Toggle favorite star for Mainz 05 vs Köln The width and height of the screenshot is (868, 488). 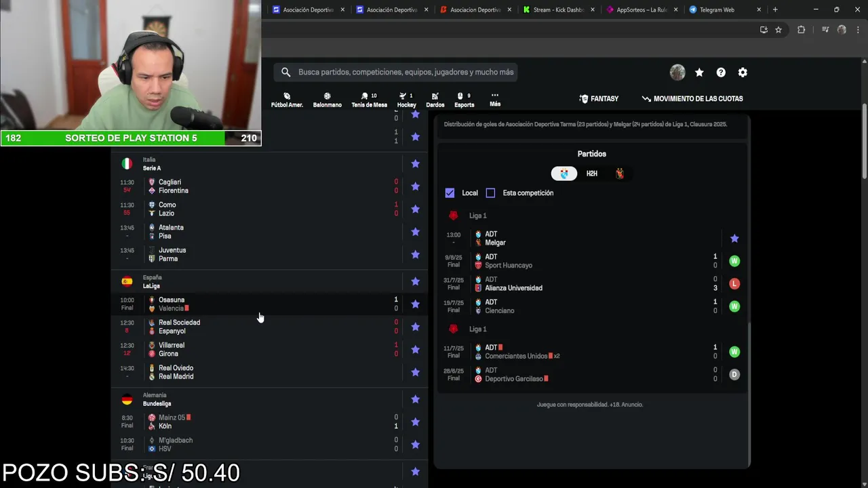pos(416,422)
